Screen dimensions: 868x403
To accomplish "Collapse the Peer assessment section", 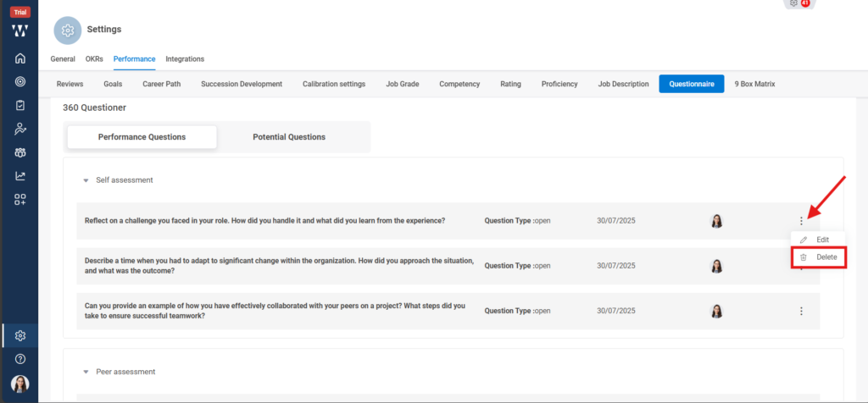I will click(86, 372).
